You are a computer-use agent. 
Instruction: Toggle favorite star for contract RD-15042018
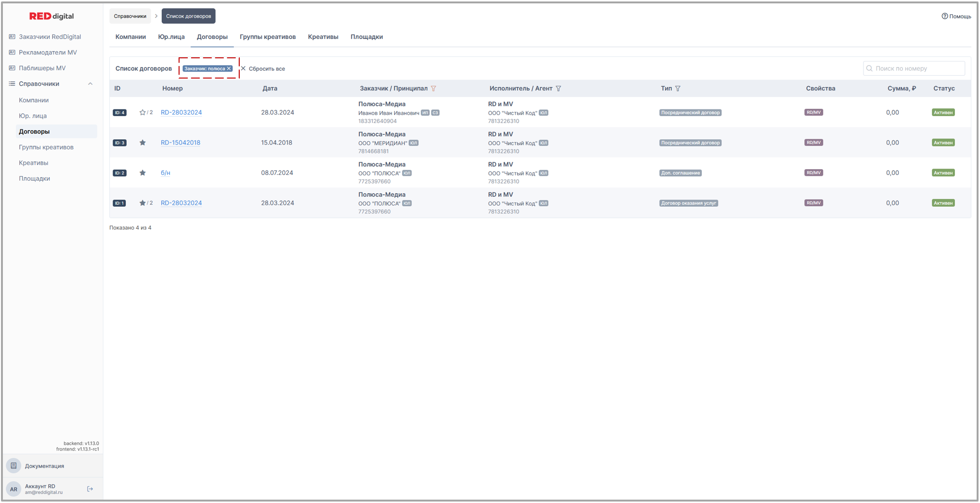click(x=142, y=143)
